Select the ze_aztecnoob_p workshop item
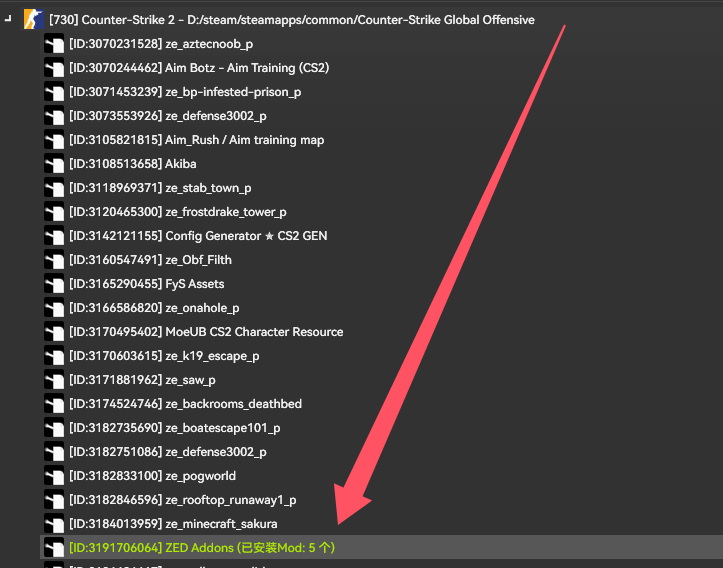Image resolution: width=723 pixels, height=568 pixels. [x=161, y=44]
